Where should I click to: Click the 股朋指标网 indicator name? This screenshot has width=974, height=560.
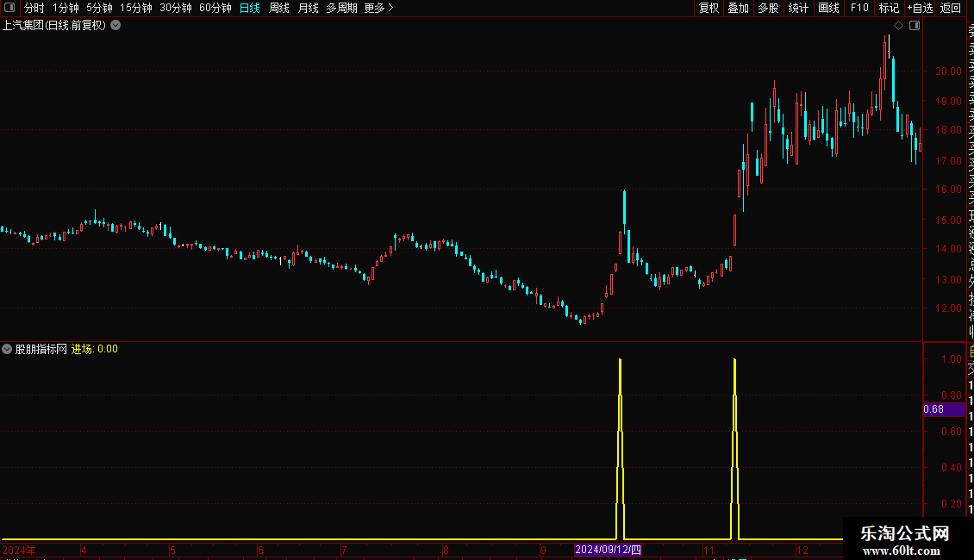coord(41,349)
